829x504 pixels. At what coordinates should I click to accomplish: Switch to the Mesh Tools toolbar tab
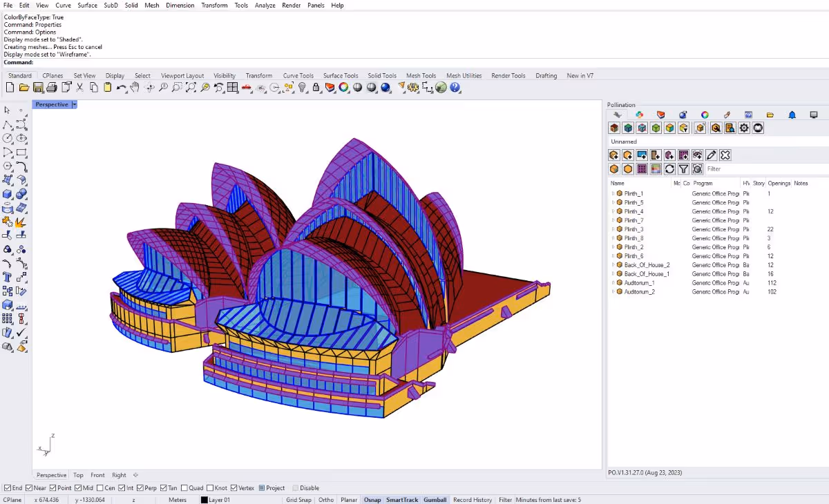click(421, 76)
